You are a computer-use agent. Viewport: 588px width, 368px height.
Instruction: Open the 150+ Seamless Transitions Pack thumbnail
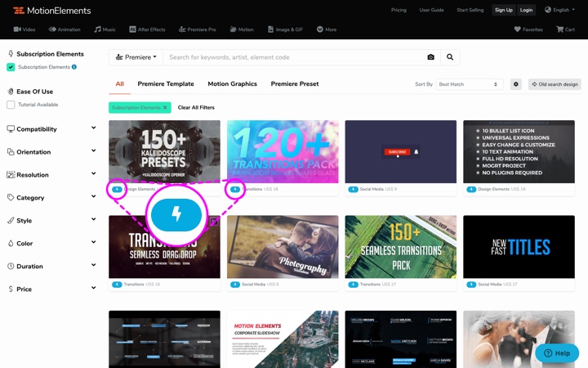[x=401, y=247]
